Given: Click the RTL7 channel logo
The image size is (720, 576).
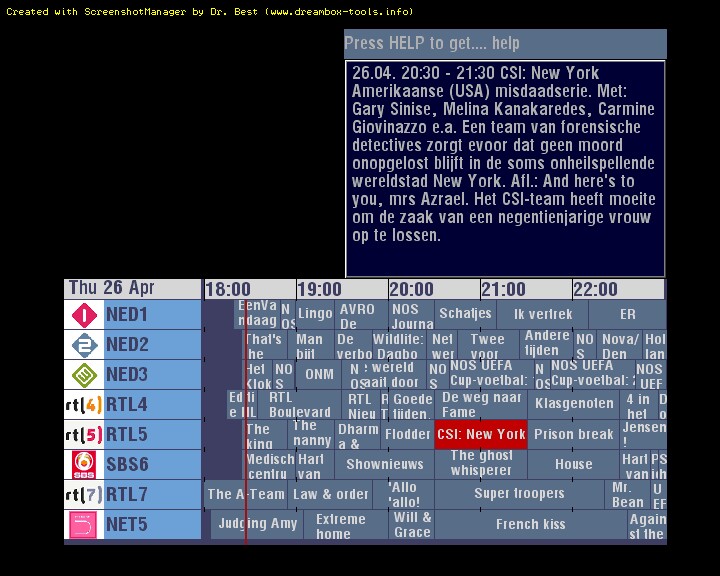Looking at the screenshot, I should click(x=84, y=494).
